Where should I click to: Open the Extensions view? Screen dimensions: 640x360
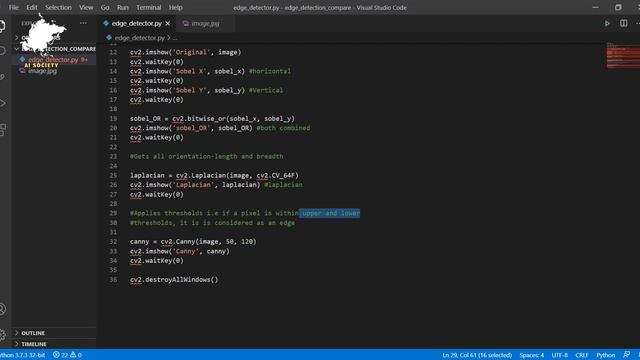click(x=2, y=130)
